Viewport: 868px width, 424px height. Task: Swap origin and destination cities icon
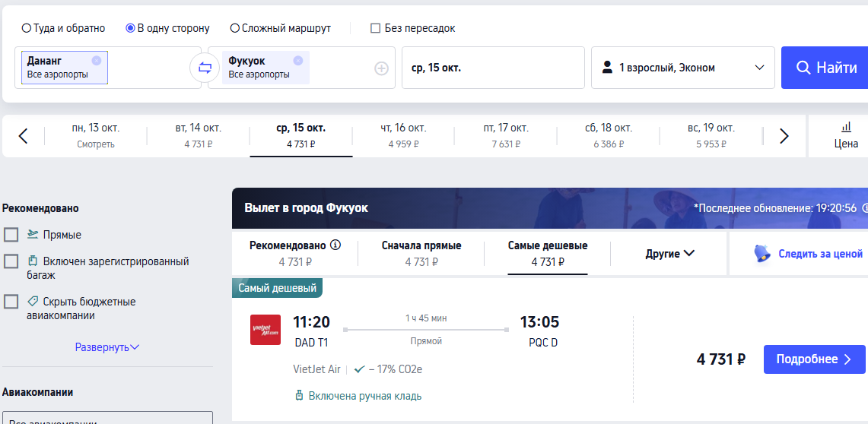(205, 68)
